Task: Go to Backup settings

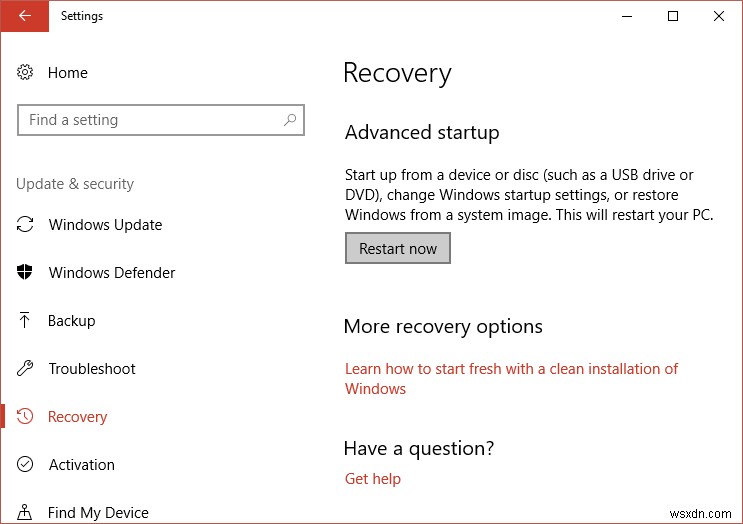Action: tap(72, 321)
